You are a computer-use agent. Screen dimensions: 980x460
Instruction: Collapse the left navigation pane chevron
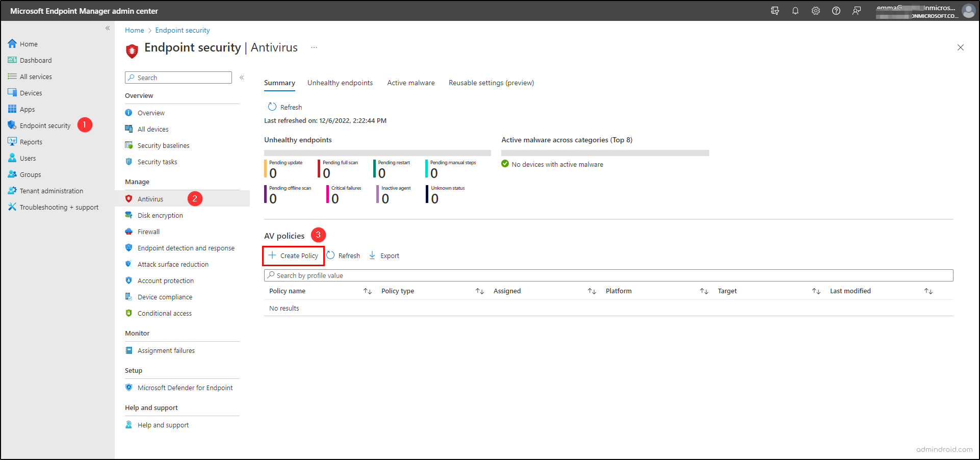click(108, 28)
